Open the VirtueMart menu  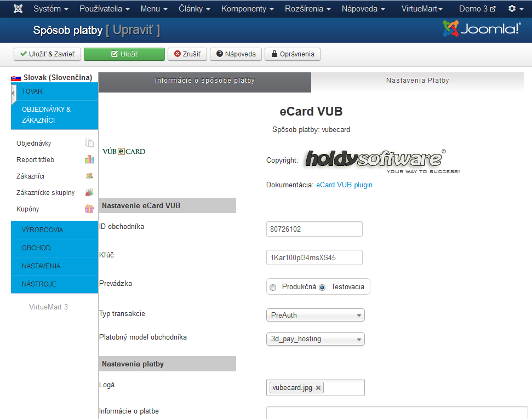[x=422, y=9]
